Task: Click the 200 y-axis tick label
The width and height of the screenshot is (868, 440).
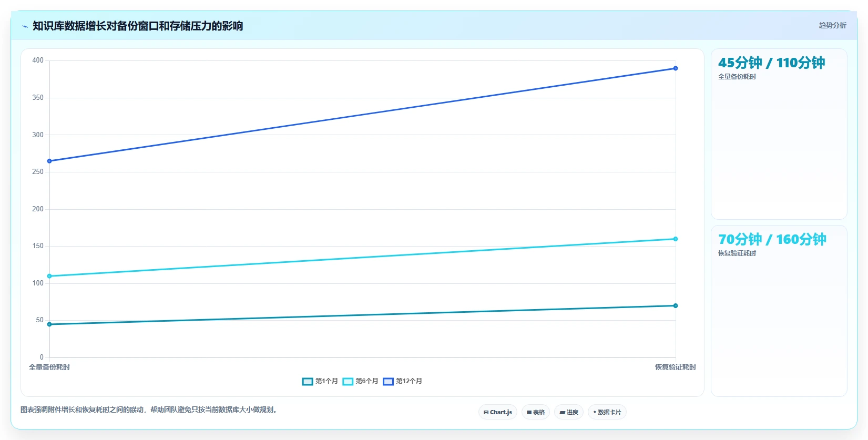Action: (38, 209)
